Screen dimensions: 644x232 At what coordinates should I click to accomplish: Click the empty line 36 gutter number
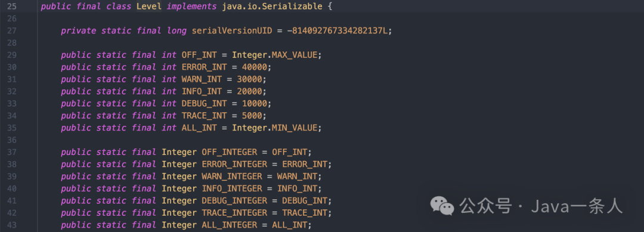pyautogui.click(x=12, y=140)
